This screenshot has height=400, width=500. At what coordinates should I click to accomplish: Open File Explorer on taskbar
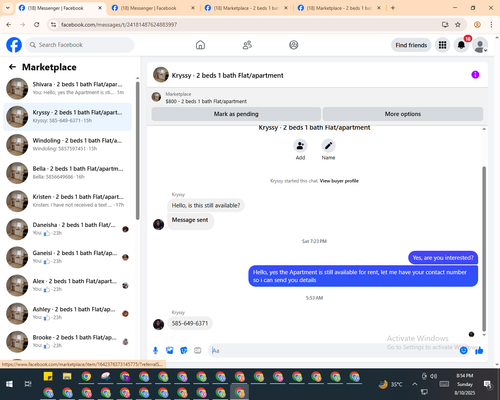(67, 376)
